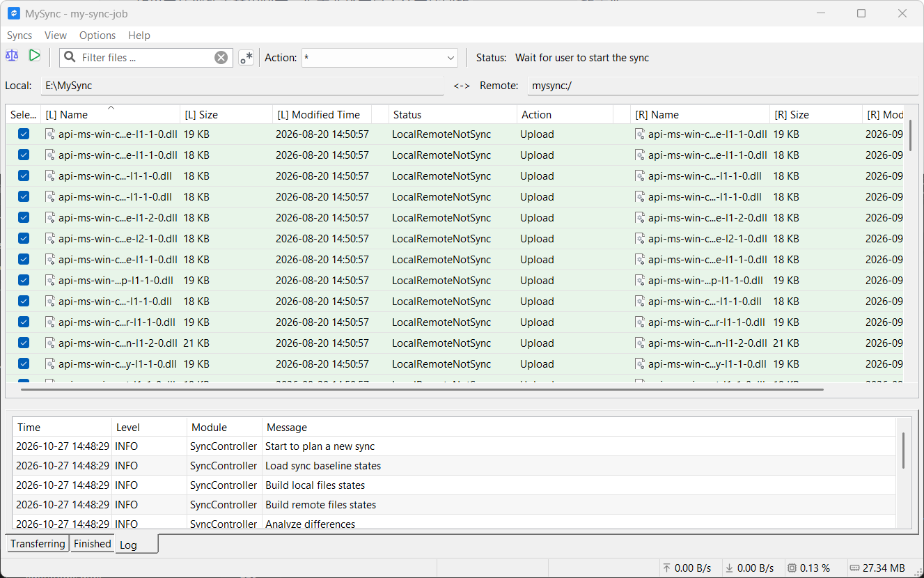Click the file icon of remote api-ms-win-...p-l1-1-0.dll
Viewport: 924px width, 578px height.
640,281
